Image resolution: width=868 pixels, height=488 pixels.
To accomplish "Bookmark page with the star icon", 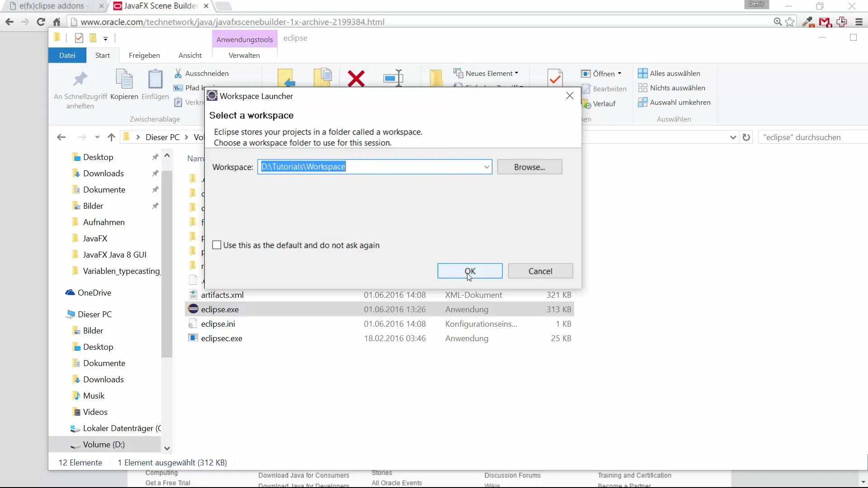I will [790, 21].
